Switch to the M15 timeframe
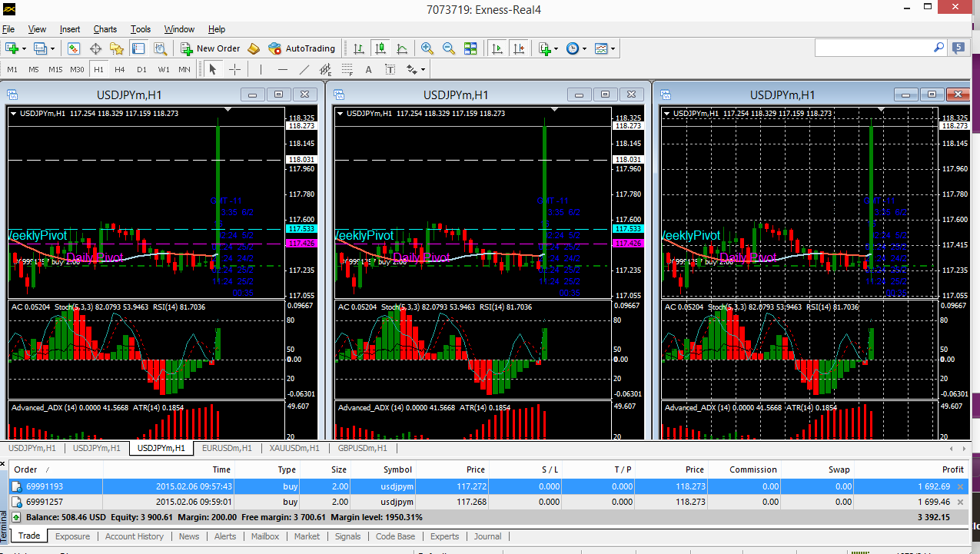Viewport: 980px width, 554px height. pyautogui.click(x=55, y=69)
